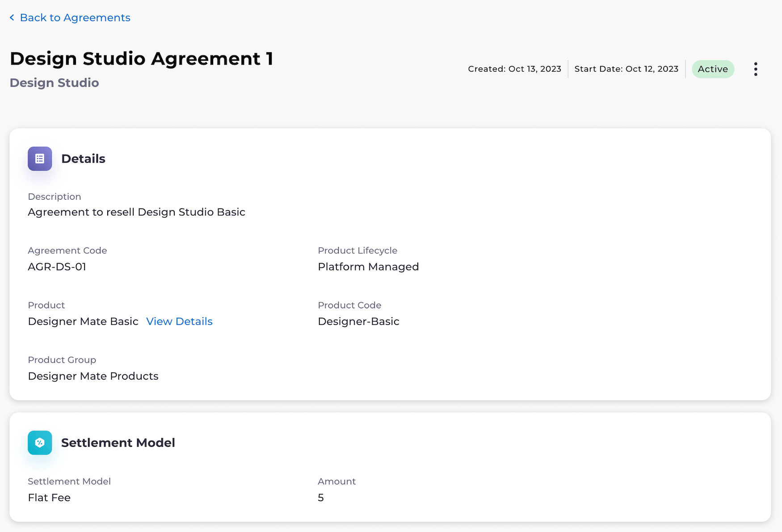Select the Flat Fee value

(x=49, y=498)
